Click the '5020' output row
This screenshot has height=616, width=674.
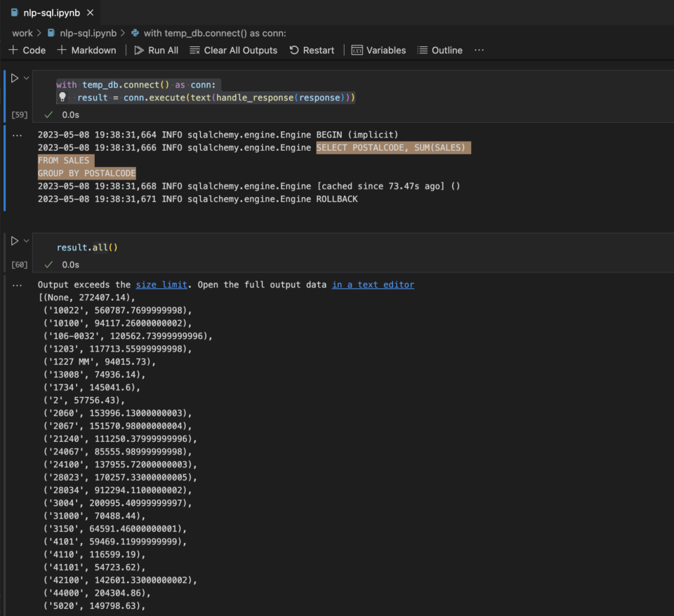(95, 605)
